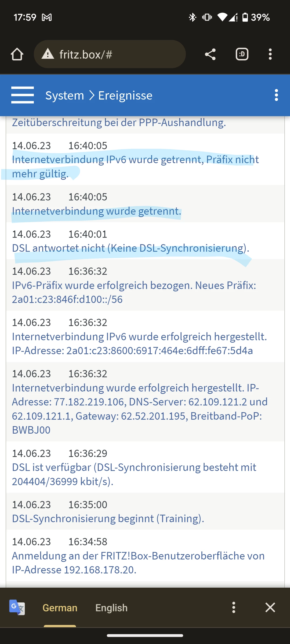This screenshot has width=290, height=644.
Task: Click the fritz.box address bar
Action: [110, 54]
